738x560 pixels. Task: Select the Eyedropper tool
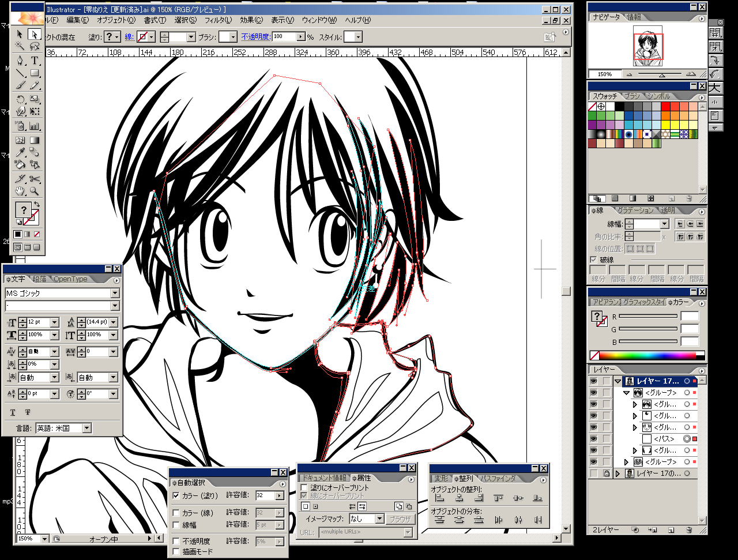(x=20, y=152)
